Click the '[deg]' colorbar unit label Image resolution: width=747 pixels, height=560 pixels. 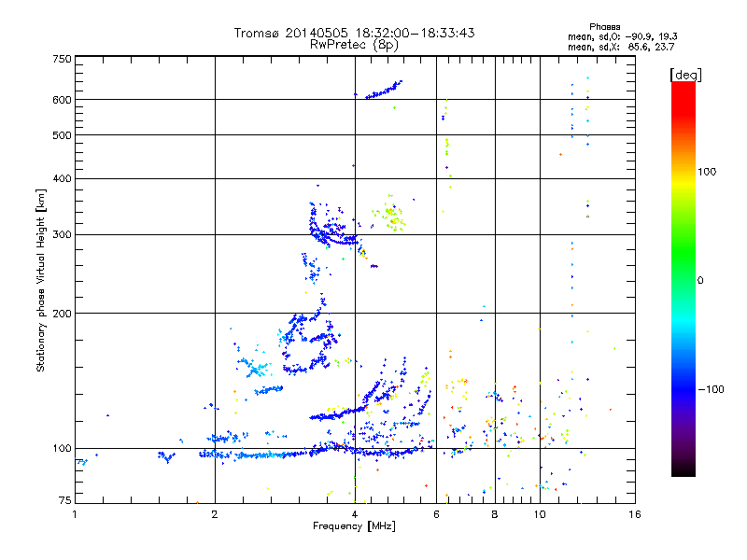coord(685,75)
